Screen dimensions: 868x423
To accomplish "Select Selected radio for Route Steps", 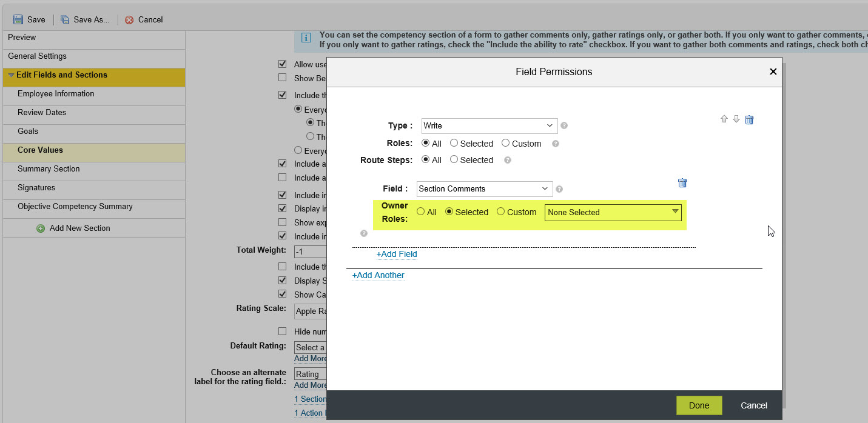I will pos(454,159).
